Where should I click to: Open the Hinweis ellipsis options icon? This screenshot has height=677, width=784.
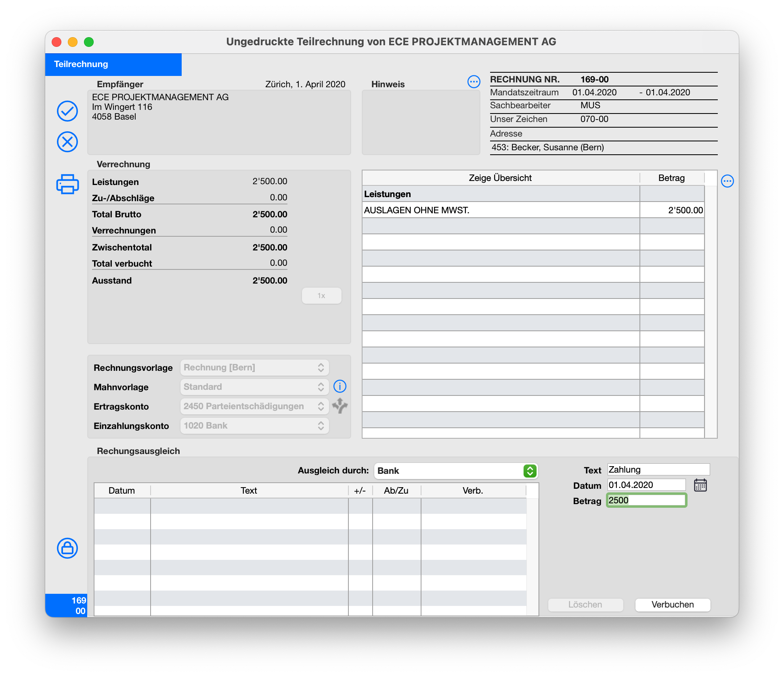coord(474,82)
